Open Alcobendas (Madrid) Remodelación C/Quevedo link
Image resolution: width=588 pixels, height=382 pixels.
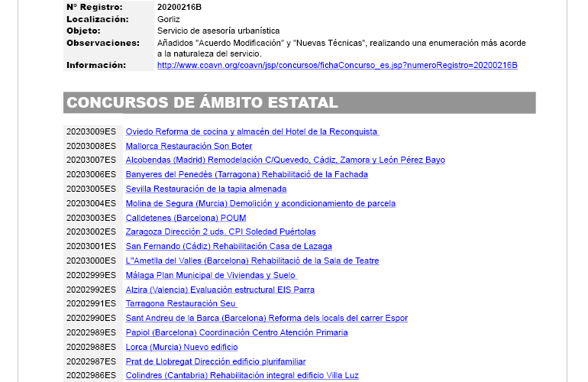click(286, 160)
